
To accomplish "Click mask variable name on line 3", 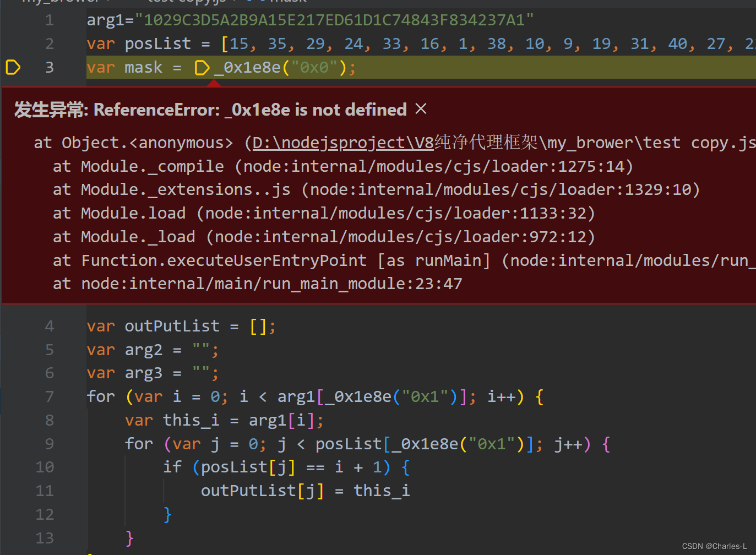I will click(144, 67).
